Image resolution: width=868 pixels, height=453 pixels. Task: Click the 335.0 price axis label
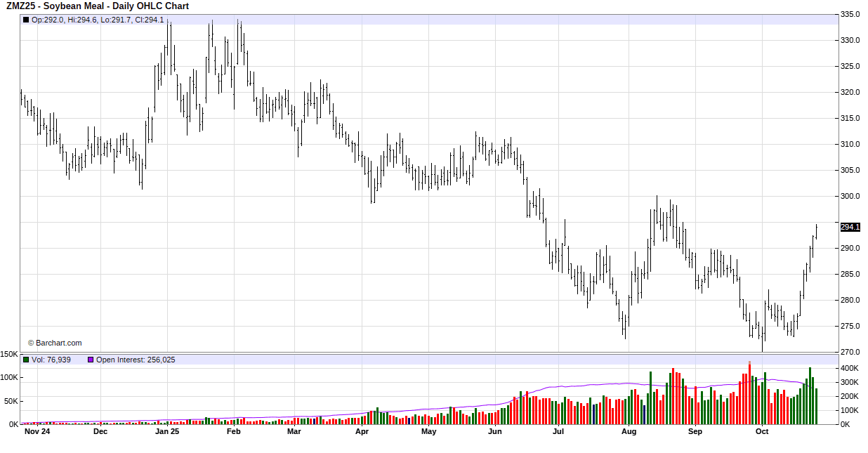[x=850, y=14]
